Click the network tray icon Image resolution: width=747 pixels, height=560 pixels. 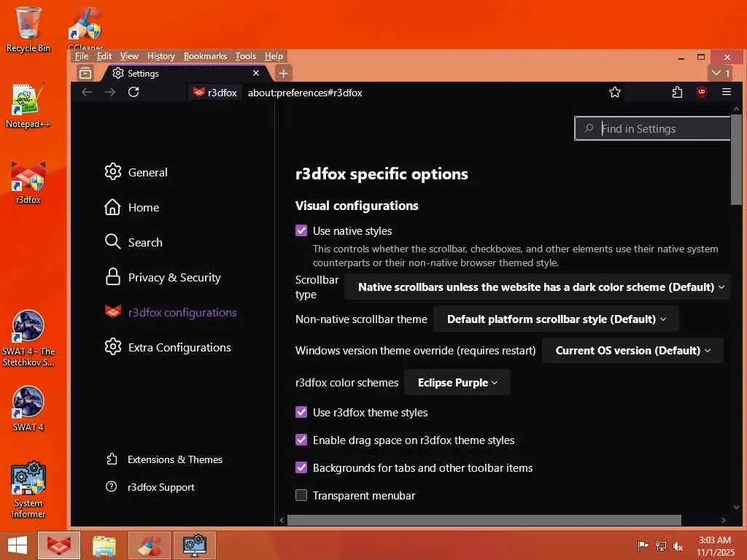click(661, 545)
